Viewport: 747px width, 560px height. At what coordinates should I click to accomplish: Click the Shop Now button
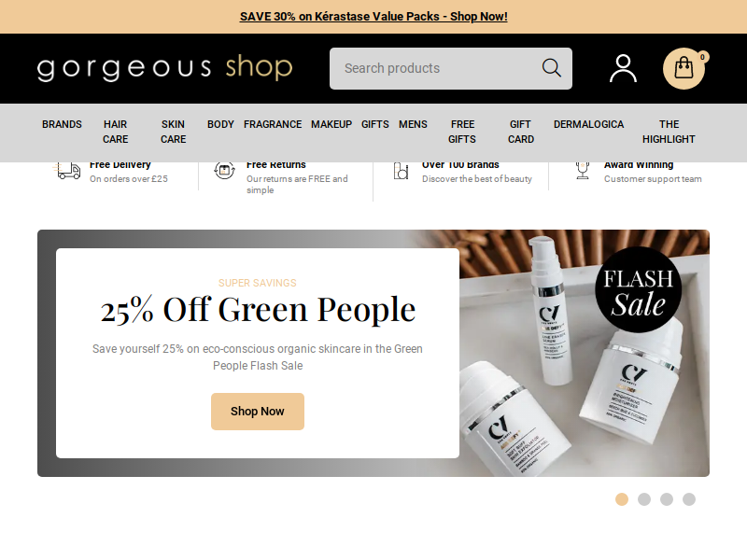pos(258,412)
